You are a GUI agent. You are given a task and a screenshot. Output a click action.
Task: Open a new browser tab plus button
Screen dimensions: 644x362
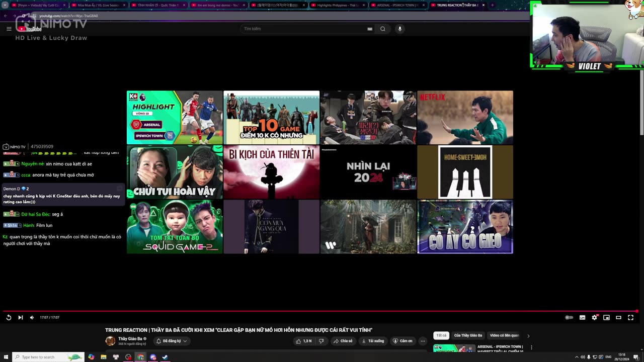point(492,5)
